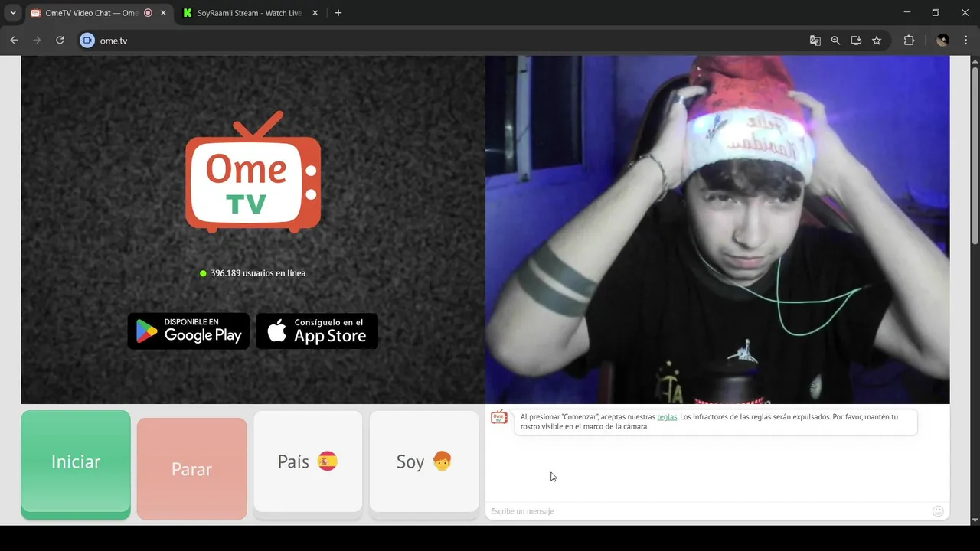Viewport: 980px width, 551px height.
Task: Click the Parar button
Action: click(191, 469)
